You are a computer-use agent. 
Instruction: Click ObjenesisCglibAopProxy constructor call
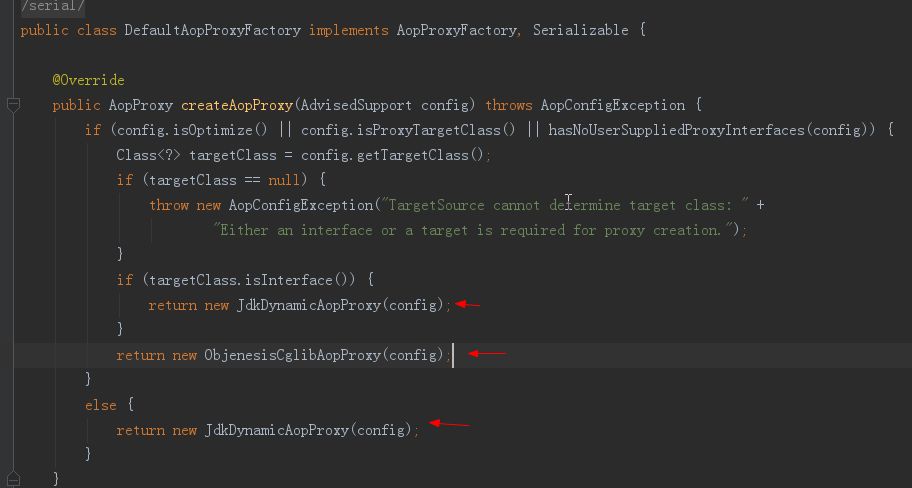coord(292,355)
